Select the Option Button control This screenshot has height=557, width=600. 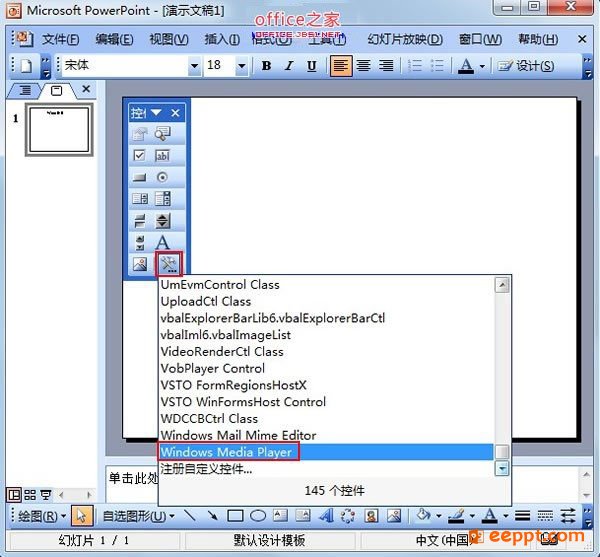tap(162, 177)
